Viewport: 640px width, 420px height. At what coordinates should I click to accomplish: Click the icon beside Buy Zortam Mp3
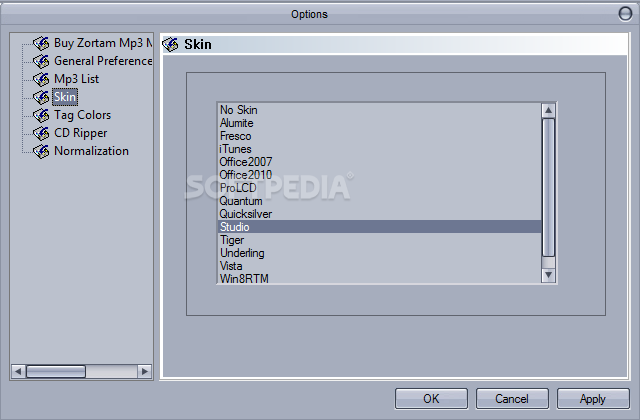[41, 43]
